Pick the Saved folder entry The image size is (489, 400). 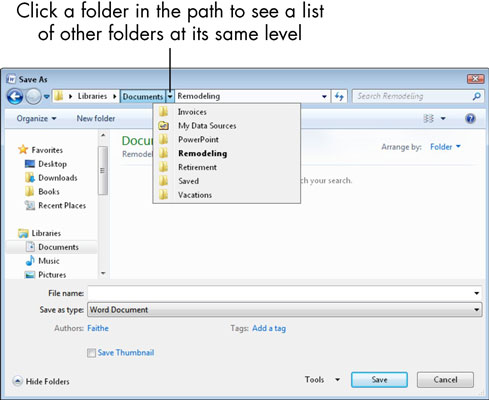(227, 181)
